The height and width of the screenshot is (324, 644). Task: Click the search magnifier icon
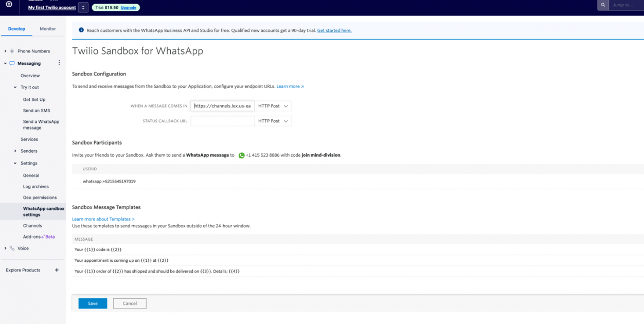click(x=603, y=5)
